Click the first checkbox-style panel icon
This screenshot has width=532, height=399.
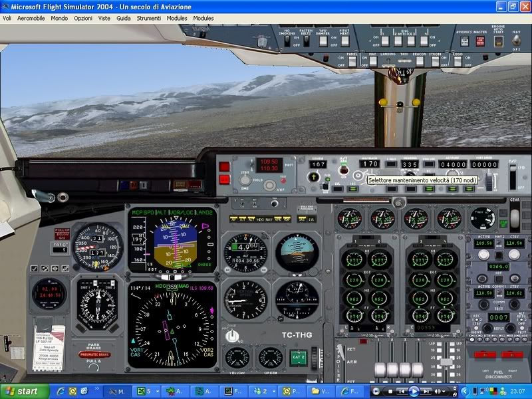[x=34, y=269]
